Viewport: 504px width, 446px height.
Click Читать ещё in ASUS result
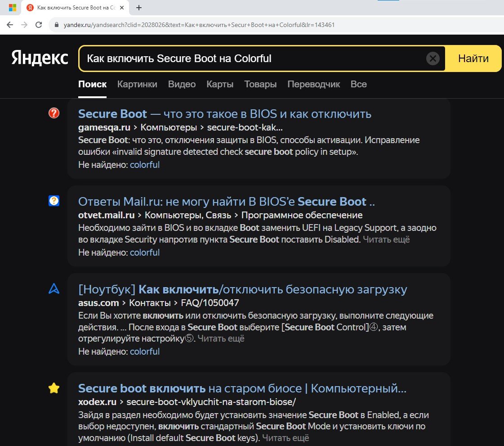(x=221, y=338)
